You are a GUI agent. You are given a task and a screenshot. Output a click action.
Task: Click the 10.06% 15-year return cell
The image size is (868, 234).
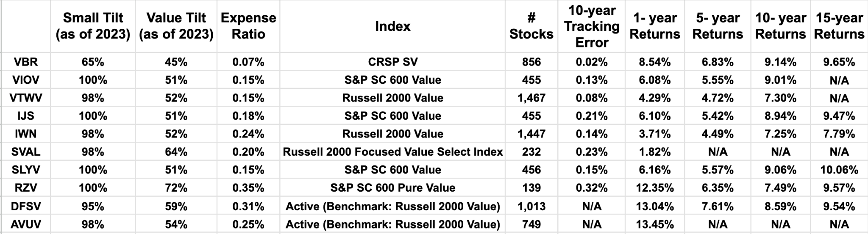(x=839, y=170)
